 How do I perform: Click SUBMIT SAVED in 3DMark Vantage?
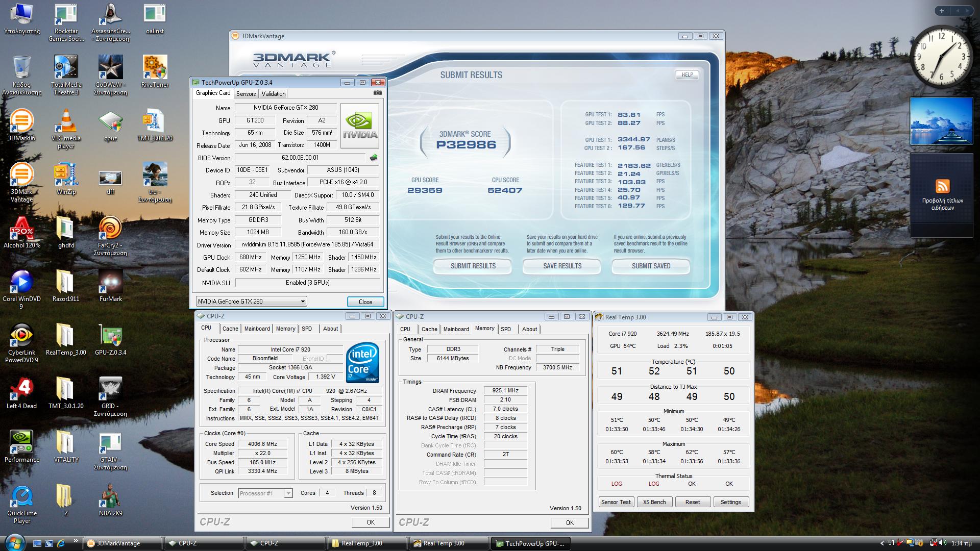(651, 266)
